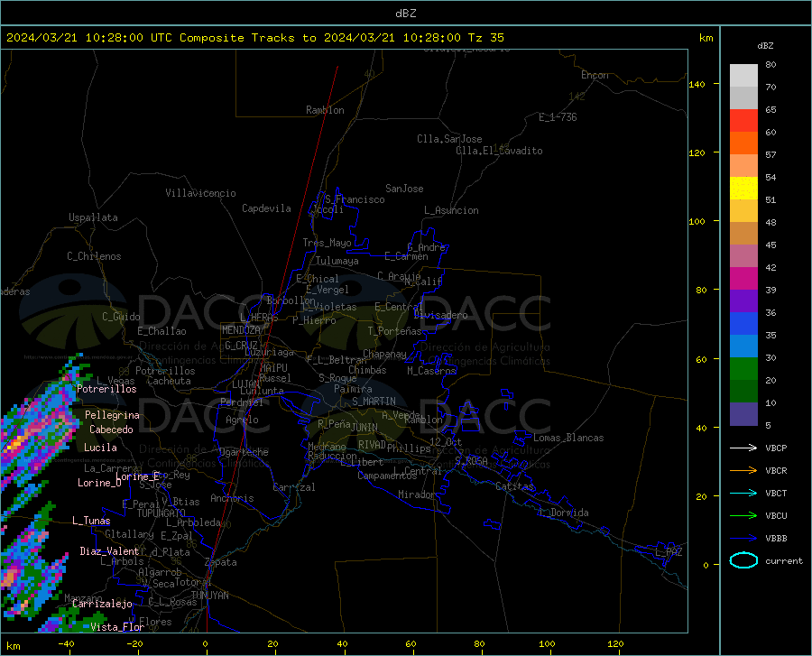Click the Pellegrina map label
The width and height of the screenshot is (812, 656).
113,415
